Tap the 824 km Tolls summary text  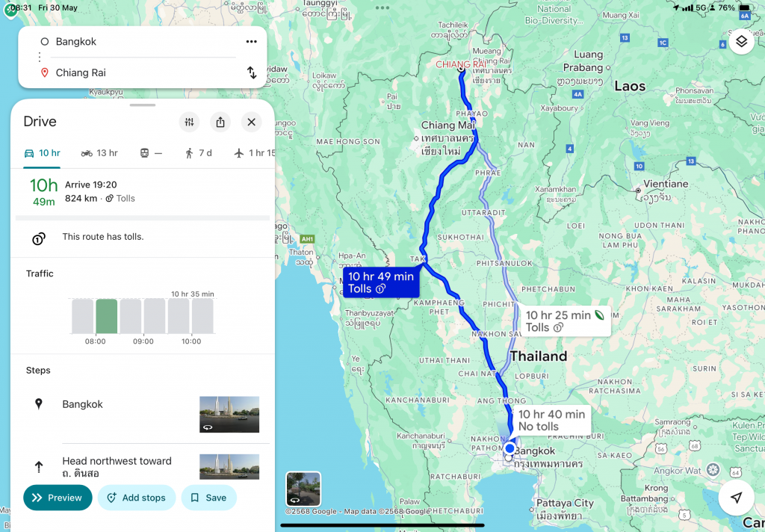click(100, 199)
